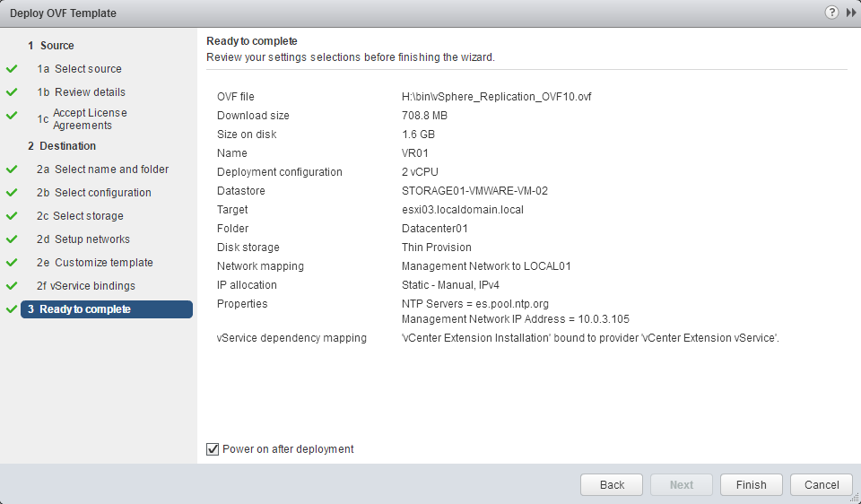
Task: Click green checkmark beside Customize template
Action: pyautogui.click(x=12, y=263)
